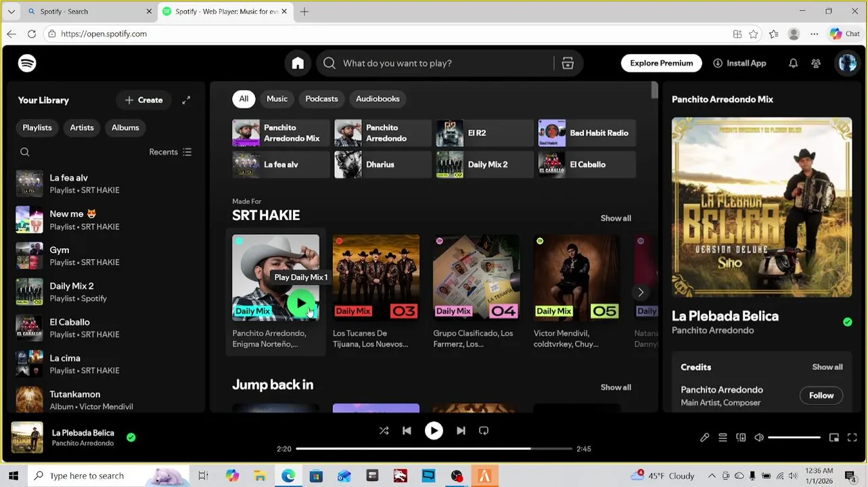868x487 pixels.
Task: Select the All filter chip
Action: coord(244,99)
